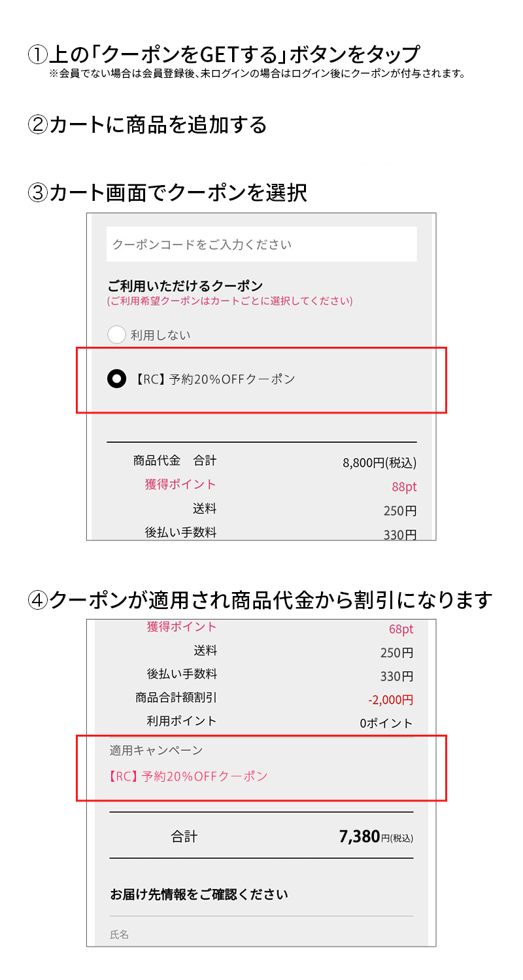
Task: Click the 8,800円(税込) product total amount
Action: pos(379,463)
